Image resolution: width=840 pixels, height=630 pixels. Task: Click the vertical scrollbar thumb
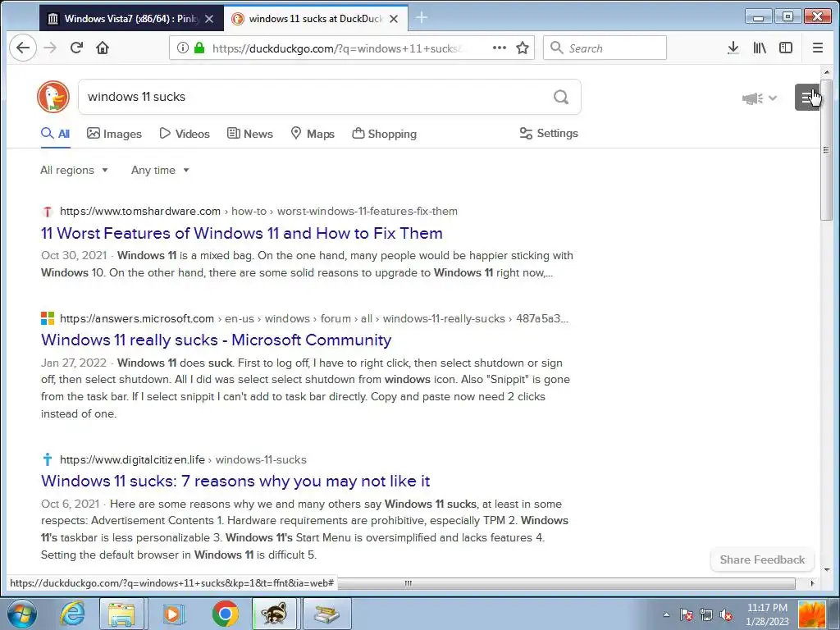click(826, 150)
